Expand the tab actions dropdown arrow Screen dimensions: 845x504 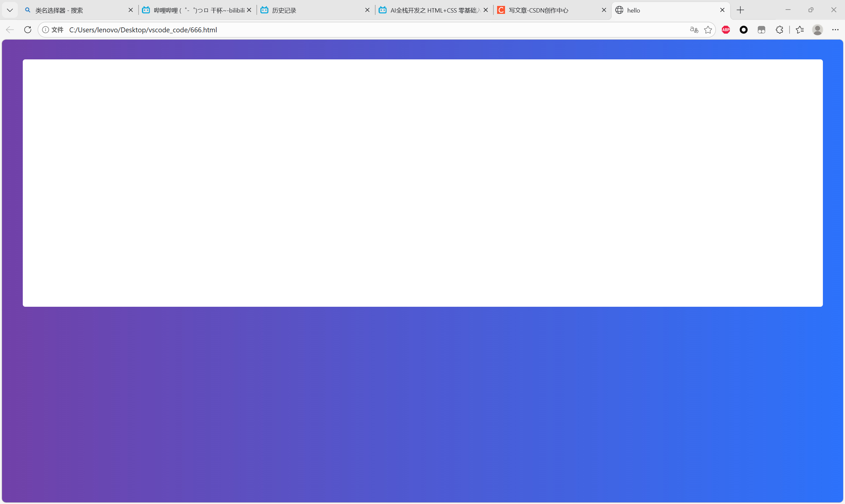tap(10, 10)
